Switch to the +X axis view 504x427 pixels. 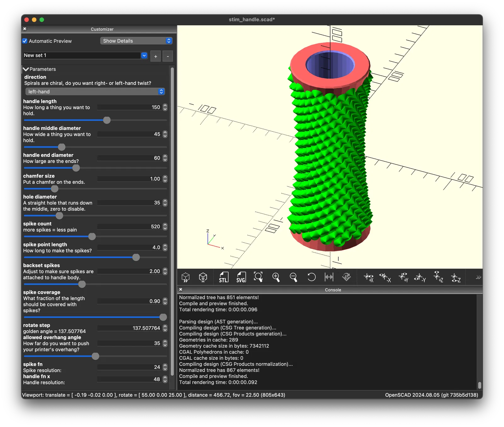[369, 277]
